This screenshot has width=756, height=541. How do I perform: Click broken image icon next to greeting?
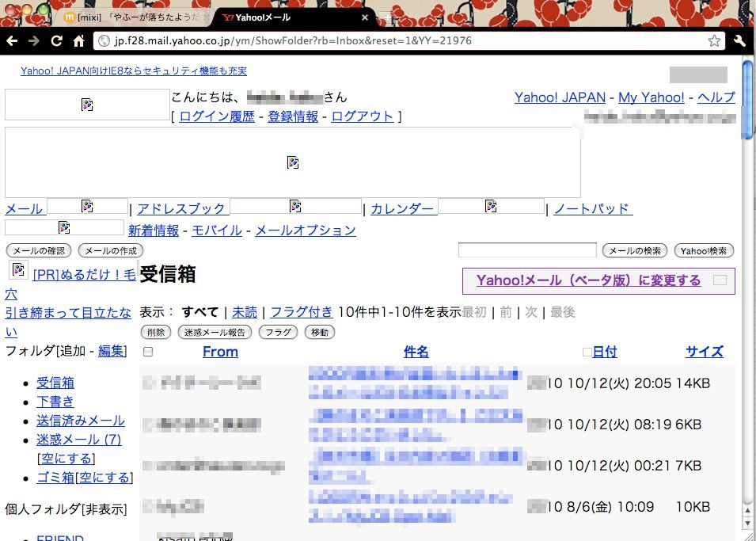[87, 105]
